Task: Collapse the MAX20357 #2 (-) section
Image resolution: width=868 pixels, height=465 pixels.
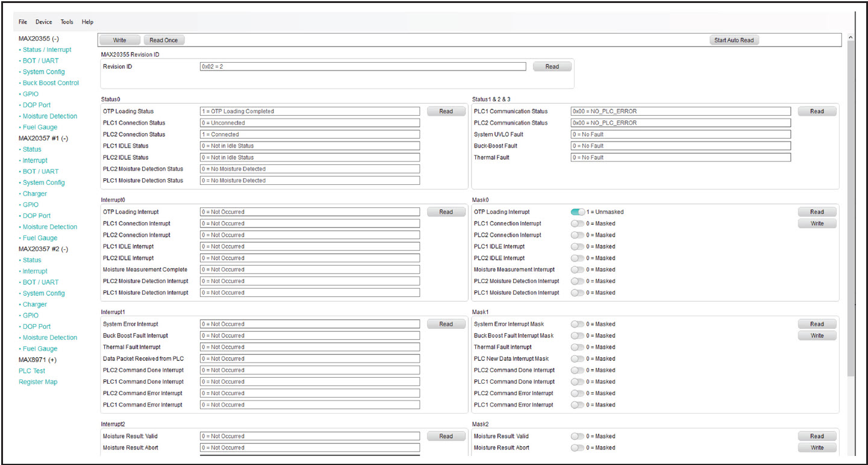Action: coord(43,249)
